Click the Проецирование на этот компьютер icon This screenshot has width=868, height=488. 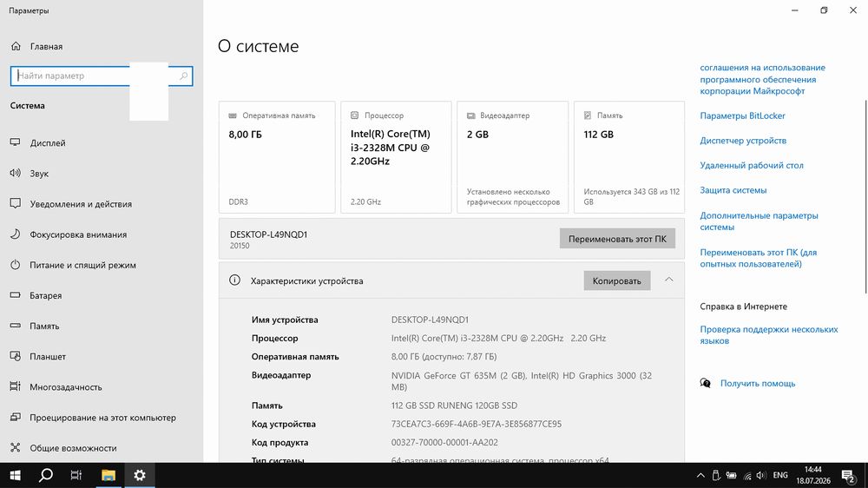click(15, 417)
